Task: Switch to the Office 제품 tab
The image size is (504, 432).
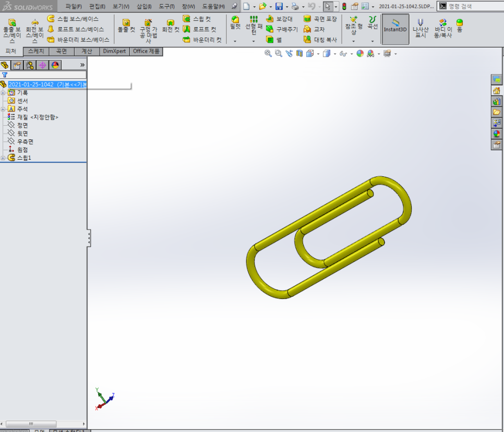Action: tap(146, 52)
